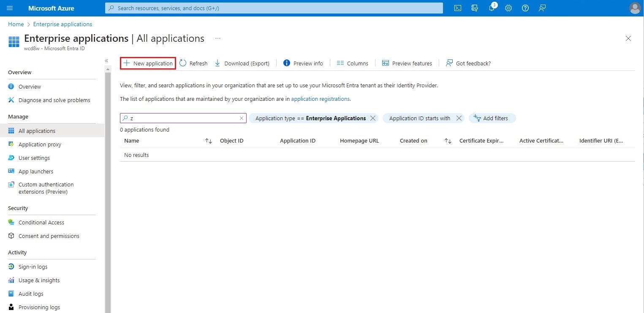Click the New application button
The width and height of the screenshot is (644, 313).
click(147, 63)
